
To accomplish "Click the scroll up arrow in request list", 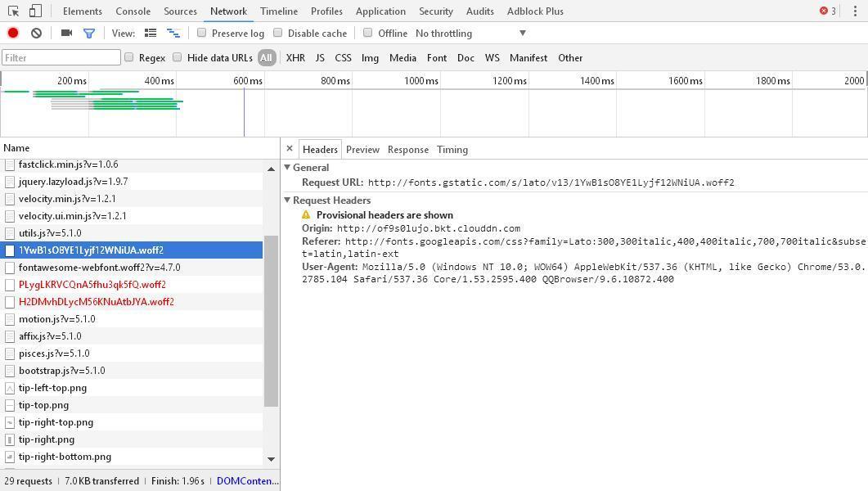I will (x=271, y=169).
